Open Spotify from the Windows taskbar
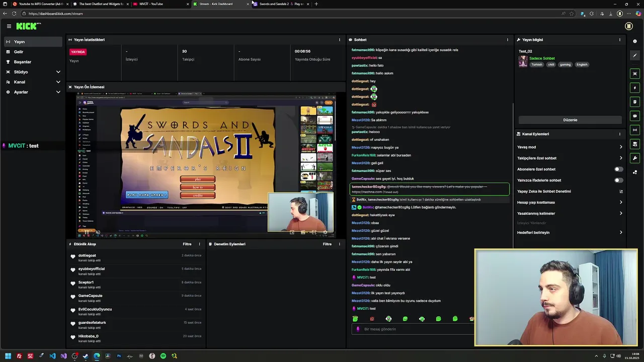 pyautogui.click(x=163, y=356)
